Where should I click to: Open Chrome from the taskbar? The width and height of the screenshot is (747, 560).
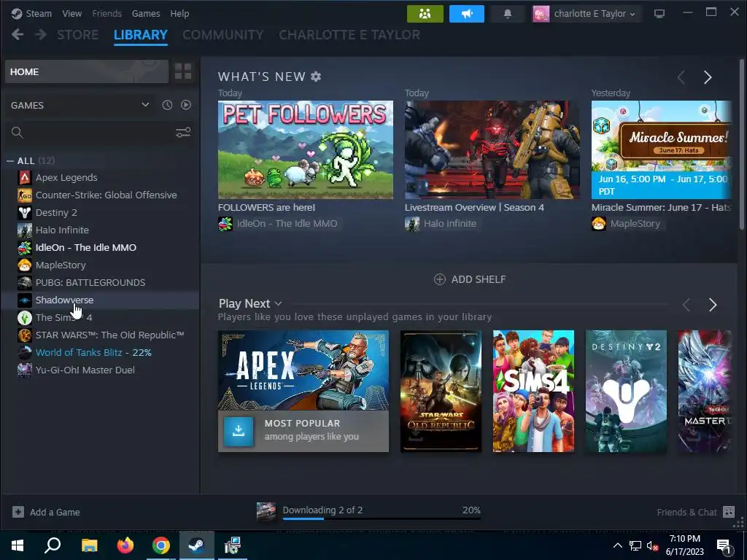tap(161, 545)
